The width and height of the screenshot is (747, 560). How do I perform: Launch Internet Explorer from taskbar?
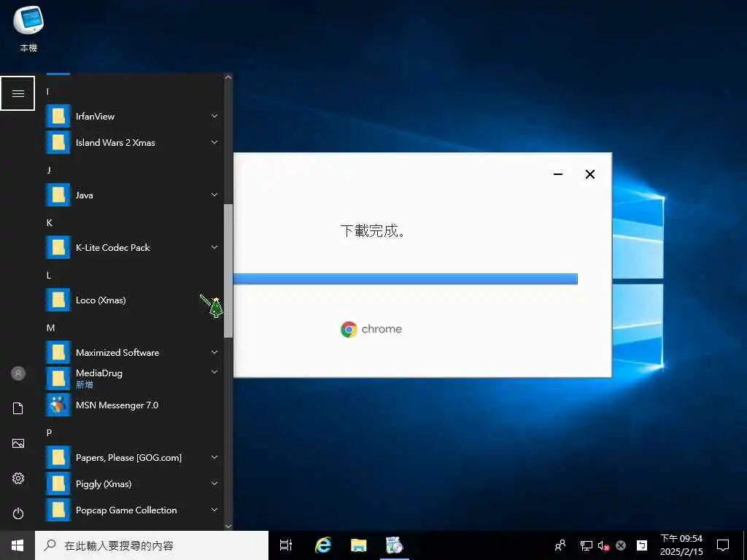point(323,545)
